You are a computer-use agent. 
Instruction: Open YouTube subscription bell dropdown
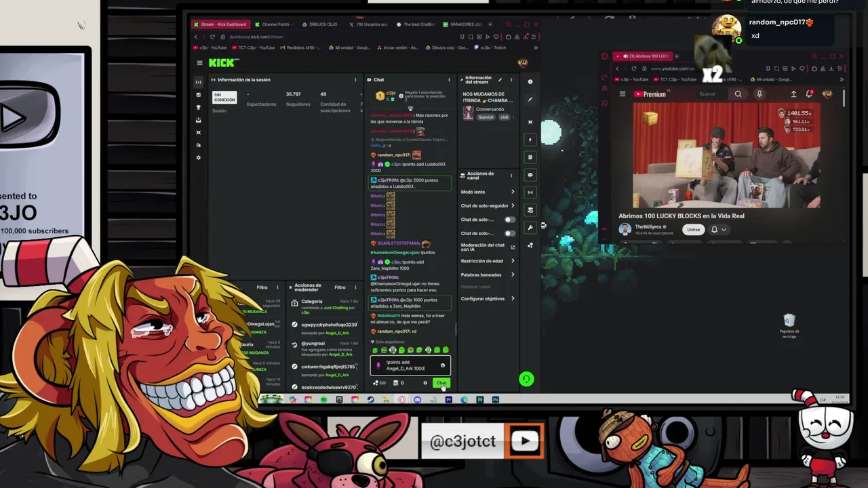click(x=718, y=230)
